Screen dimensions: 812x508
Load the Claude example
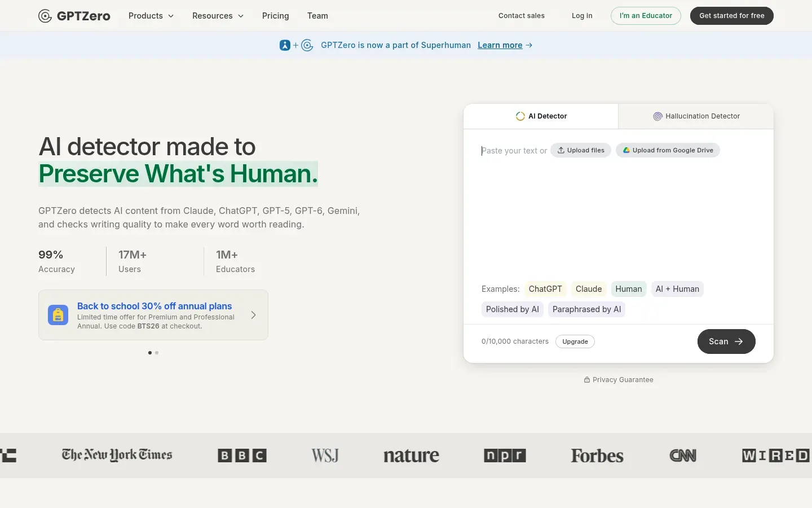[x=589, y=289]
